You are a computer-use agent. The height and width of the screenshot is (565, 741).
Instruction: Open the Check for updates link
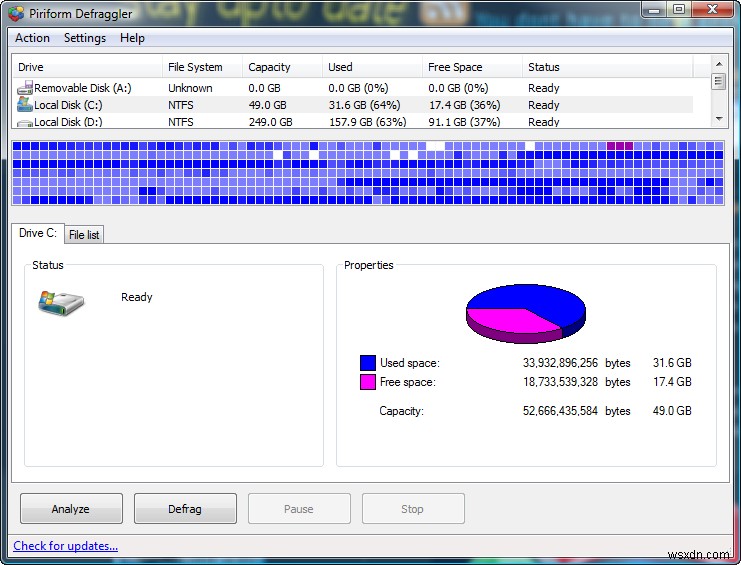[x=66, y=546]
